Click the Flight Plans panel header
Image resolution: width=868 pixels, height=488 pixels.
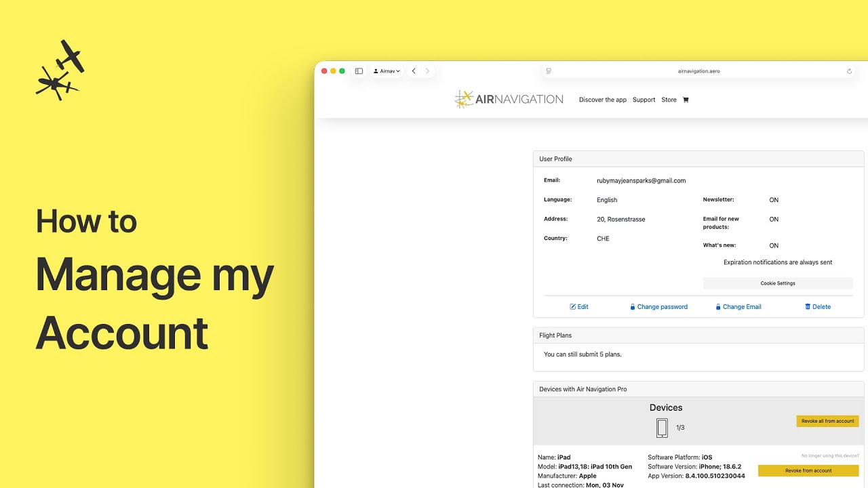698,335
